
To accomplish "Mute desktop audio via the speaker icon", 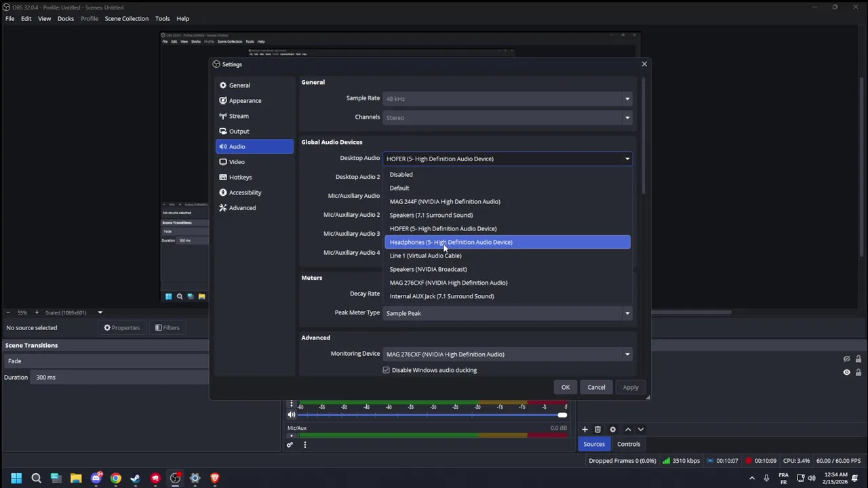I will 292,415.
